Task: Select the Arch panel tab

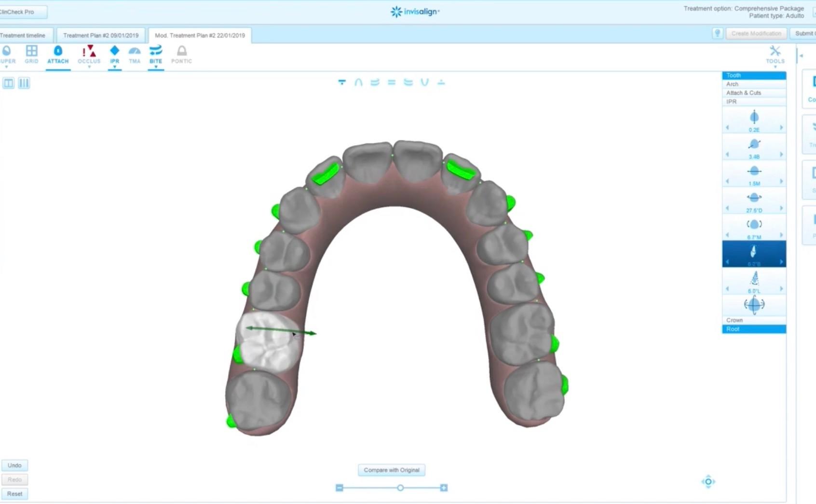Action: tap(754, 84)
